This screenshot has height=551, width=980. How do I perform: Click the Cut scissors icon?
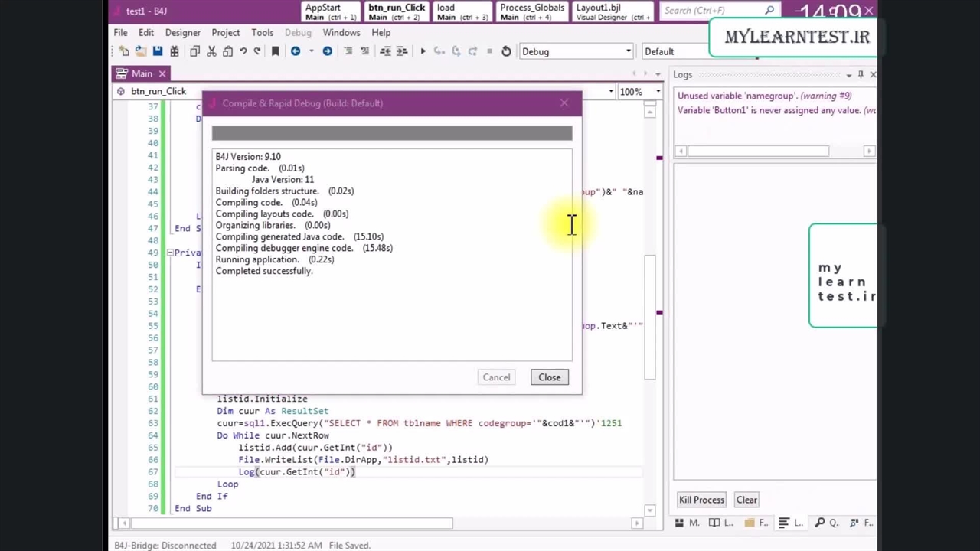click(211, 51)
